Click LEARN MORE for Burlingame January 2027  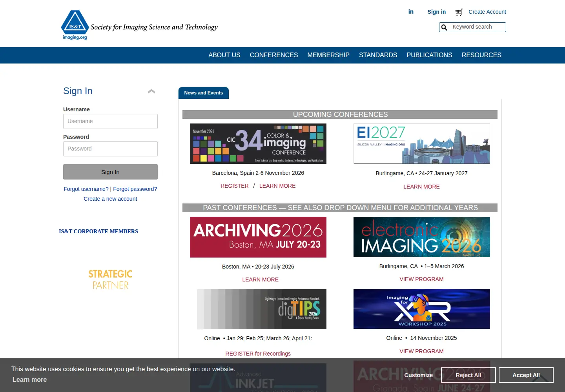pyautogui.click(x=421, y=187)
